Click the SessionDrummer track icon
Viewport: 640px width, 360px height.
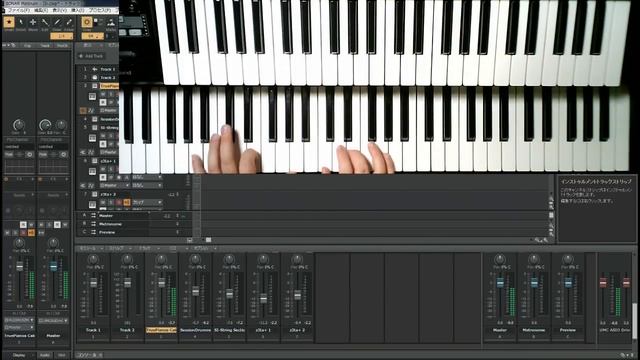[x=95, y=119]
